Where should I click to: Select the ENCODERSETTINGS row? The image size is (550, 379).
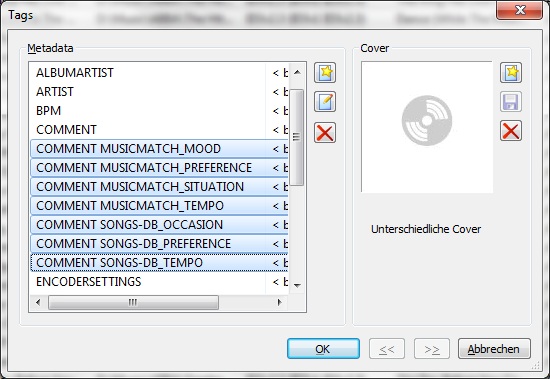pos(159,281)
